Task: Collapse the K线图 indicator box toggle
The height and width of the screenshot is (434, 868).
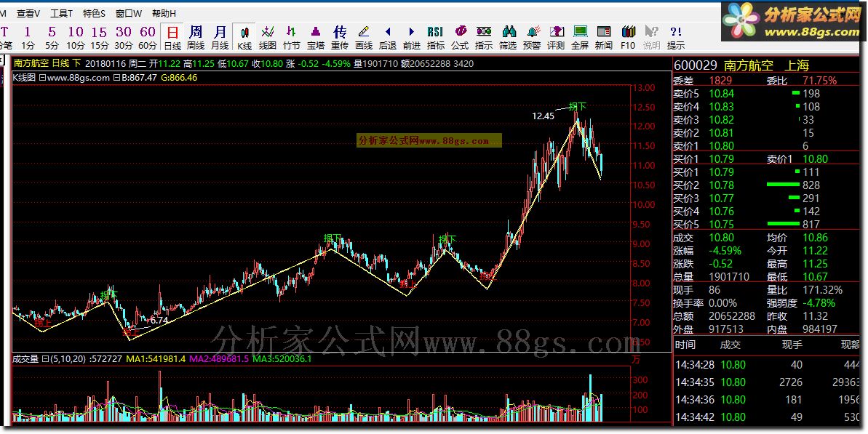Action: (x=43, y=78)
